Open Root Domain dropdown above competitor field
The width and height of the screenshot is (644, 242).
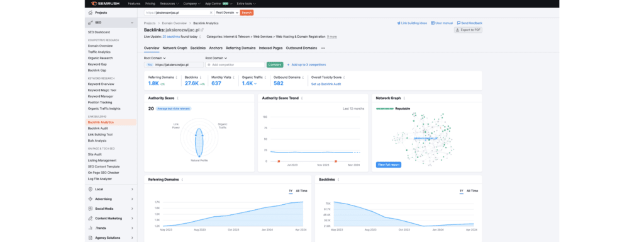pyautogui.click(x=216, y=58)
